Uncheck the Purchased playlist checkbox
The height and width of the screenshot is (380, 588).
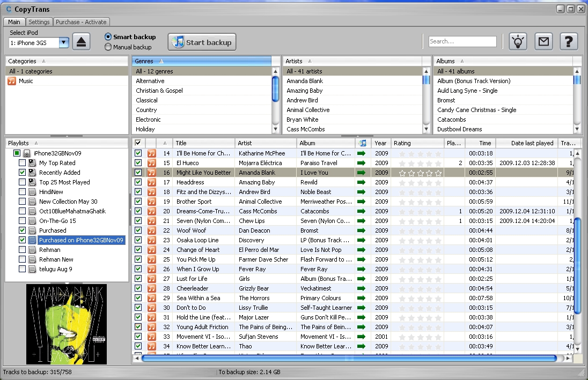pos(22,230)
